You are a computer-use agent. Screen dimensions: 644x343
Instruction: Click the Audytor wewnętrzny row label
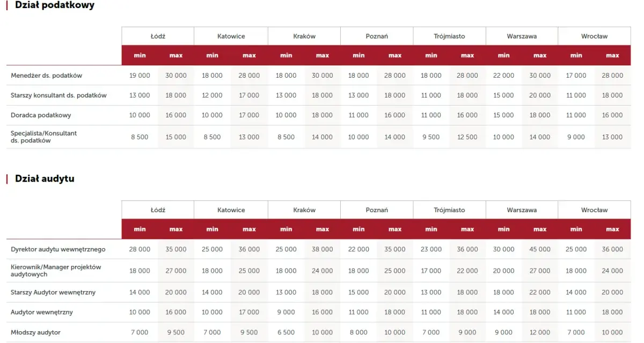[x=42, y=312]
